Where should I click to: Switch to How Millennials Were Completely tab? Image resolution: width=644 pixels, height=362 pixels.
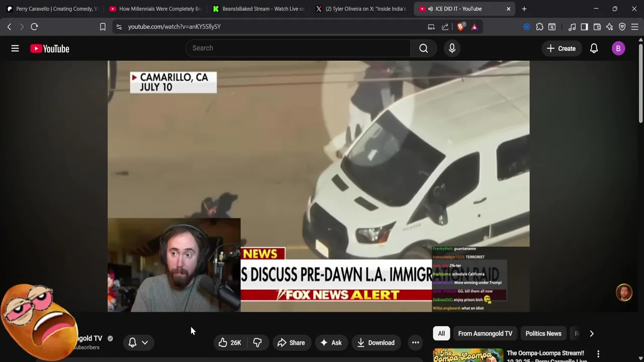(155, 9)
